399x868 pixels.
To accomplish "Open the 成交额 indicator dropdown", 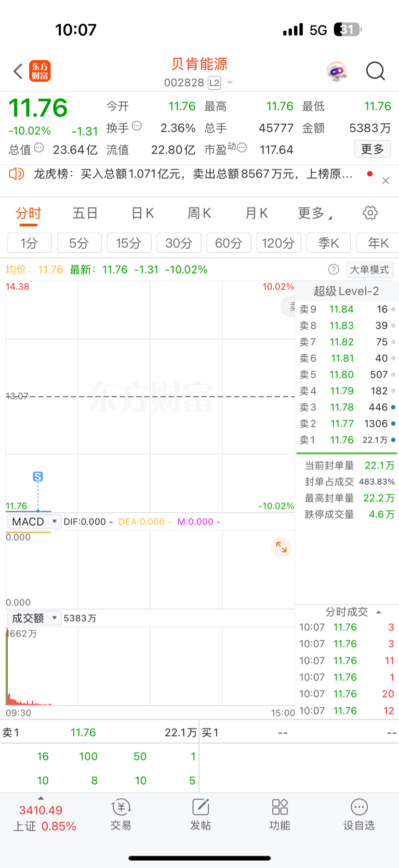I will coord(34,618).
